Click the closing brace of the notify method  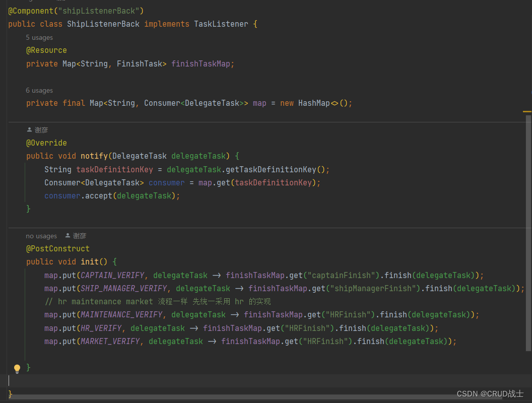click(x=29, y=209)
